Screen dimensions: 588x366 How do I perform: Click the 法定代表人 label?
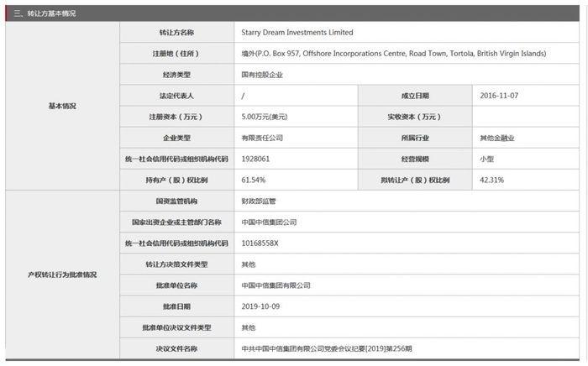tap(176, 96)
